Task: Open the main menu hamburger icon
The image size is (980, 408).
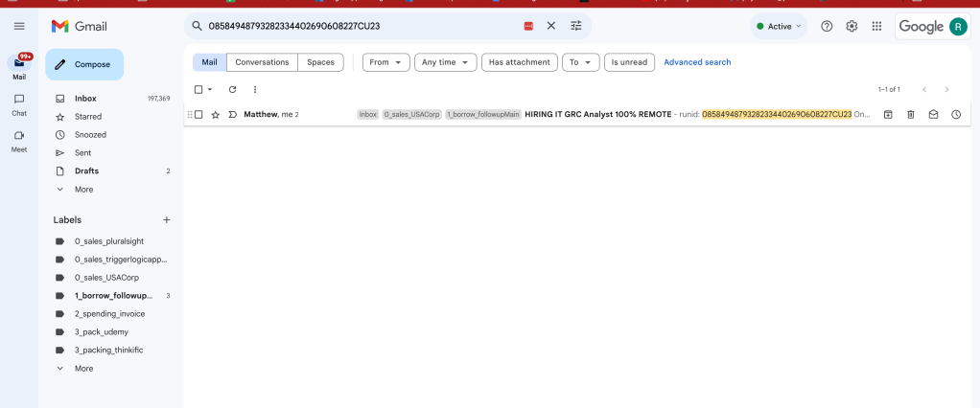Action: (19, 26)
